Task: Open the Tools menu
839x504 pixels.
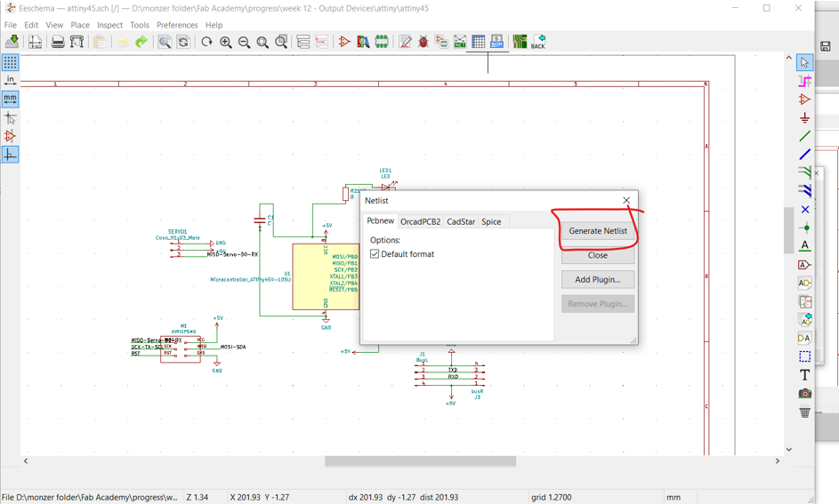Action: (x=140, y=25)
